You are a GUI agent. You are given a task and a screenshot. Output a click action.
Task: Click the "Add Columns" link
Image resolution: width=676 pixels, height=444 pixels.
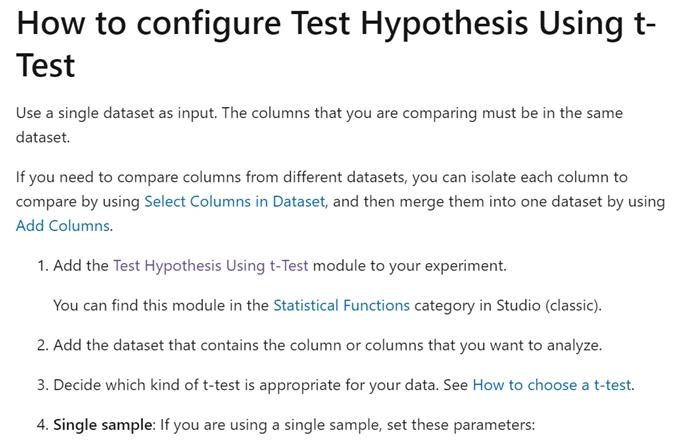tap(63, 226)
